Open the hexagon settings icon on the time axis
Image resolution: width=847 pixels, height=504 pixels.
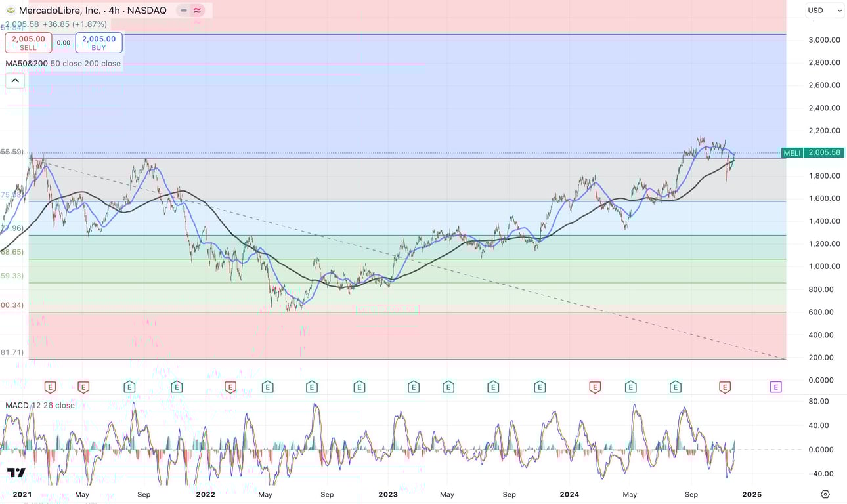coord(825,494)
